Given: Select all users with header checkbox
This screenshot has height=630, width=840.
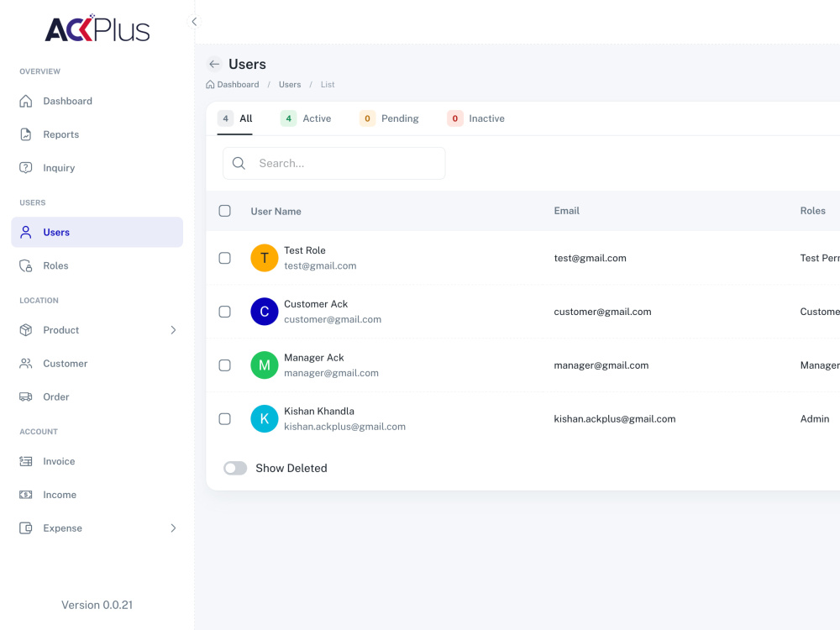Looking at the screenshot, I should tap(225, 211).
